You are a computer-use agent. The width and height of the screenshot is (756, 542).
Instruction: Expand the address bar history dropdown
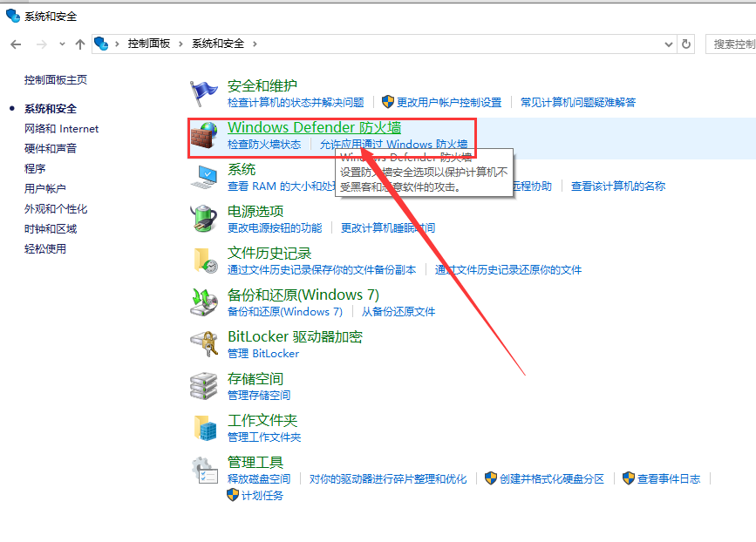pyautogui.click(x=669, y=44)
